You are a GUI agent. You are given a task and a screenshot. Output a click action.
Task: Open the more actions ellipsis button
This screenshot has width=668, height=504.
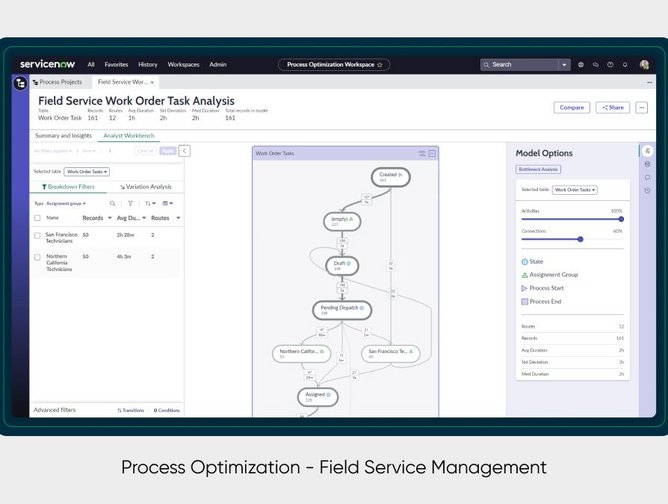pyautogui.click(x=642, y=108)
